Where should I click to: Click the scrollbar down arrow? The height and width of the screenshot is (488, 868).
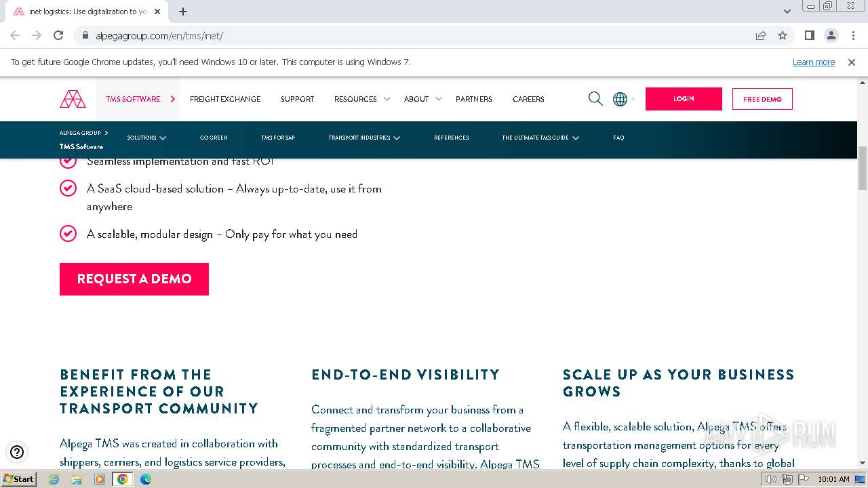[863, 464]
